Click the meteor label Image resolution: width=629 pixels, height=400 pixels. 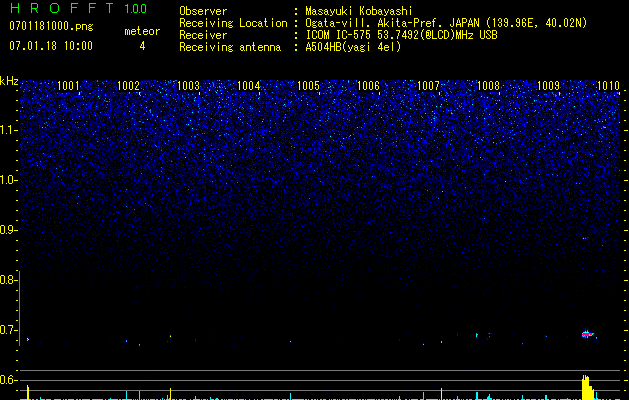tap(142, 31)
